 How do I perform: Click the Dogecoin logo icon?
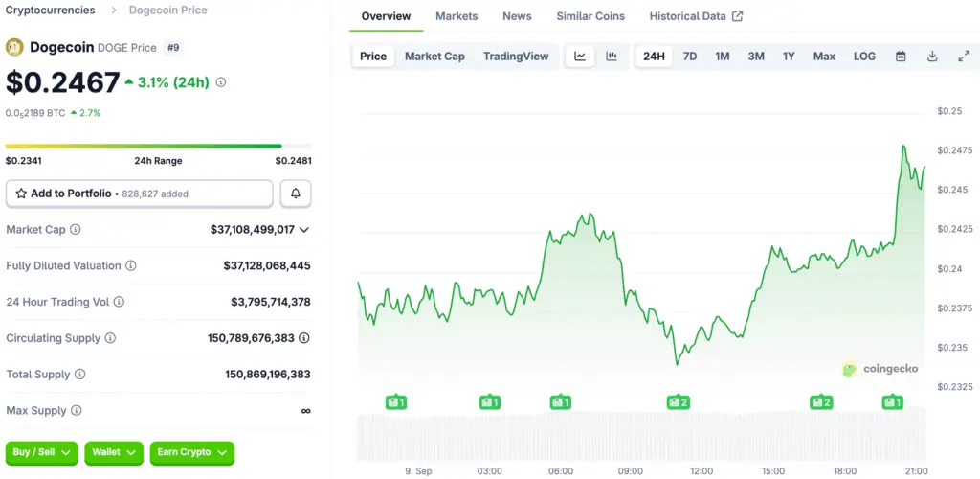(14, 47)
